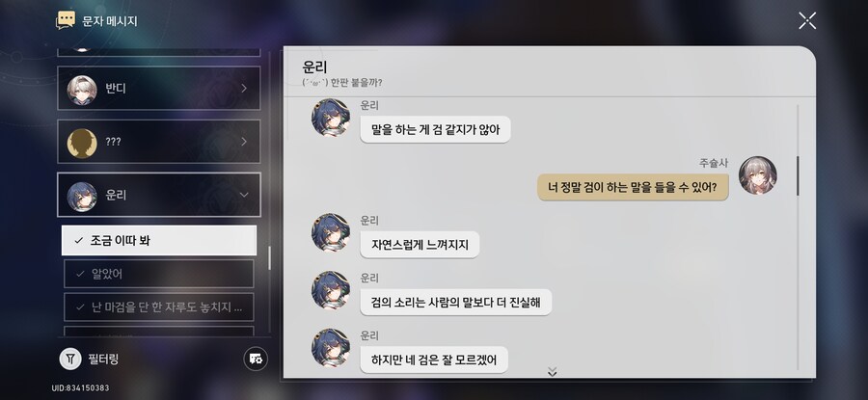This screenshot has width=868, height=400.
Task: Close the text message screen with X
Action: tap(807, 20)
